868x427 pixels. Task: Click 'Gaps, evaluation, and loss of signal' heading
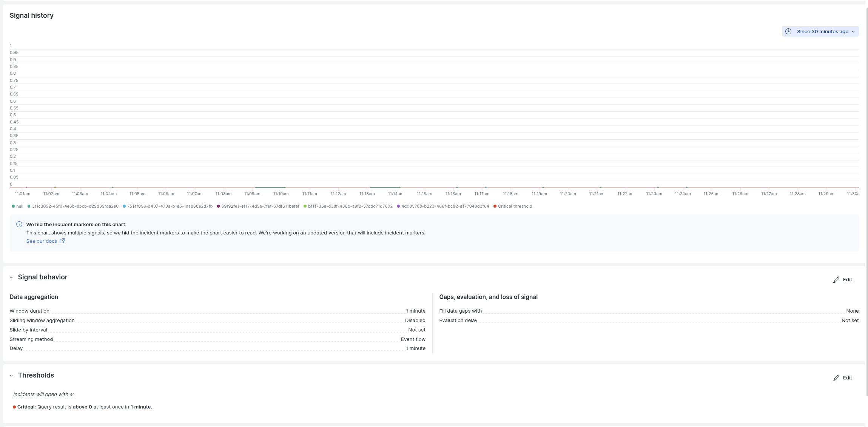(x=488, y=297)
